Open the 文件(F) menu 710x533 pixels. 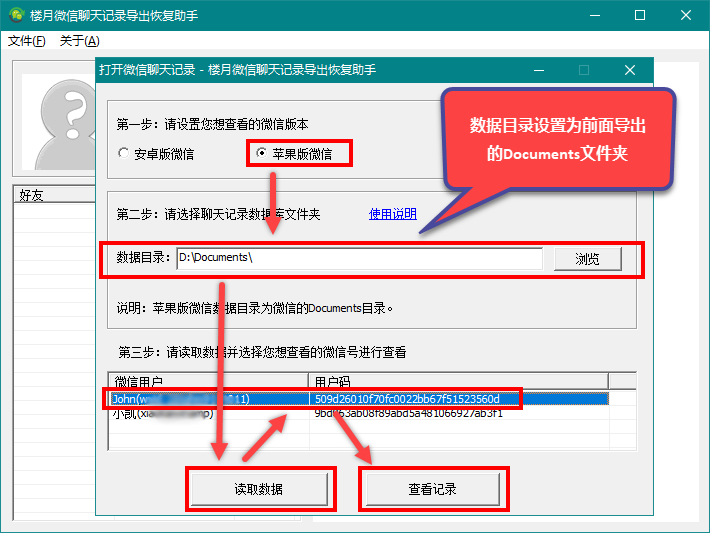[27, 41]
